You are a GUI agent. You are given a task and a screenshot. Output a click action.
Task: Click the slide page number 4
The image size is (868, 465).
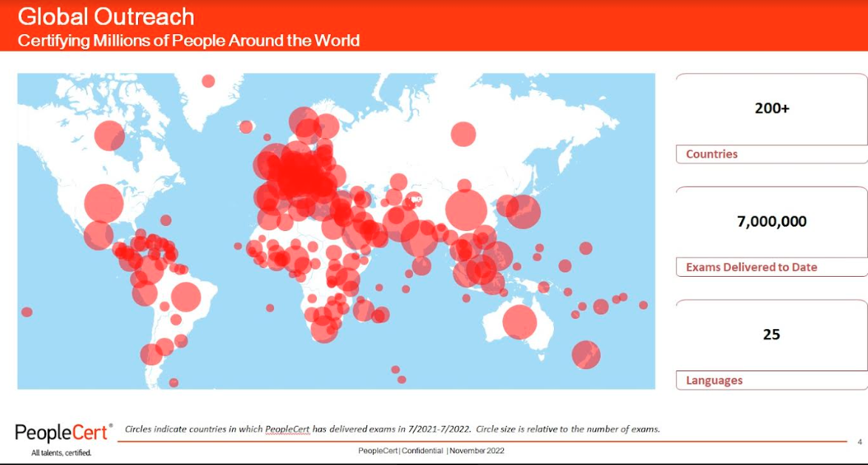coord(859,442)
